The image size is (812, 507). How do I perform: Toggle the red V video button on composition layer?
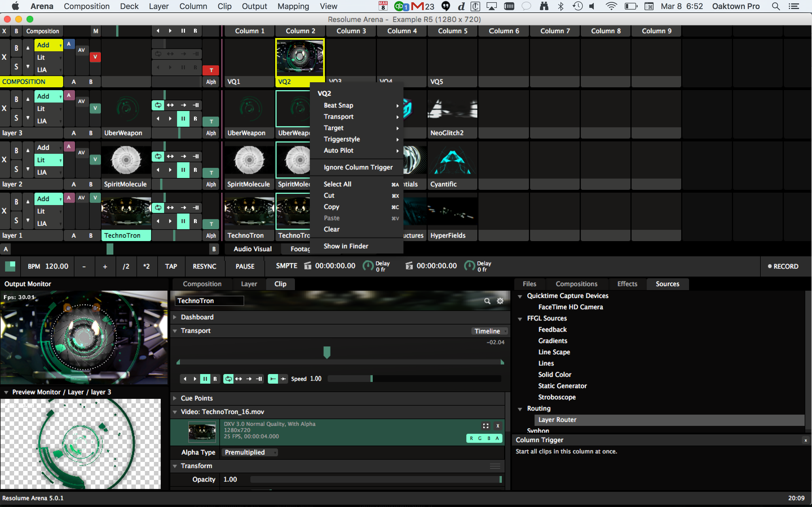click(95, 57)
